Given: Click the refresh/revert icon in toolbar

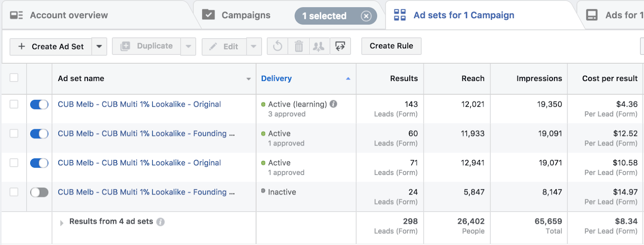Looking at the screenshot, I should [x=277, y=46].
